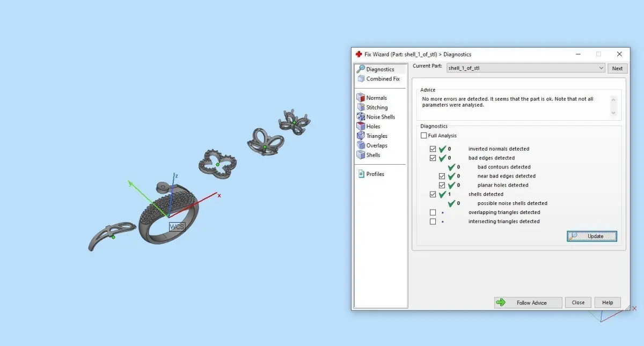The height and width of the screenshot is (346, 644).
Task: Open the Profiles page
Action: (375, 174)
